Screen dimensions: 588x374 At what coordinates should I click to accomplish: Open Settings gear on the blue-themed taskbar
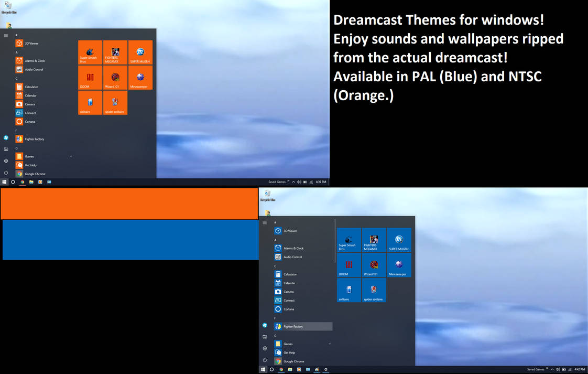coord(326,369)
